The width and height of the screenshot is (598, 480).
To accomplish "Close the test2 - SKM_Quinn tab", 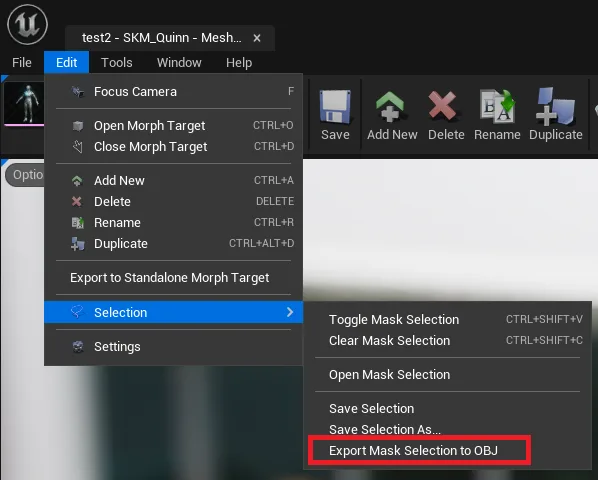I will [x=257, y=38].
